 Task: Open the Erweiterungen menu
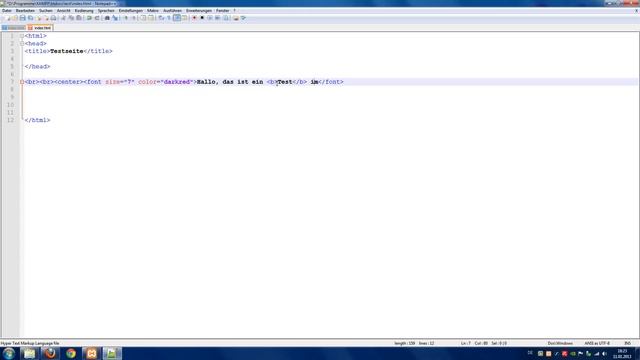click(199, 11)
